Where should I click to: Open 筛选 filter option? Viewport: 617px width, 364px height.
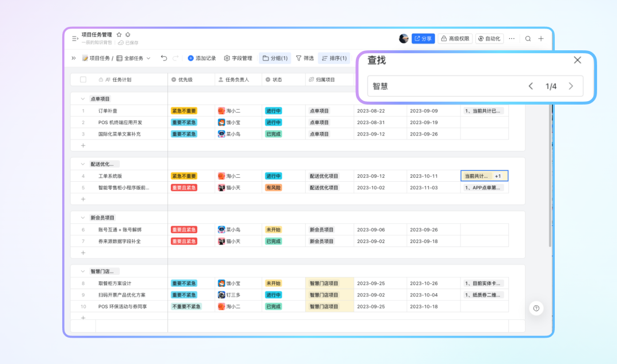tap(305, 58)
